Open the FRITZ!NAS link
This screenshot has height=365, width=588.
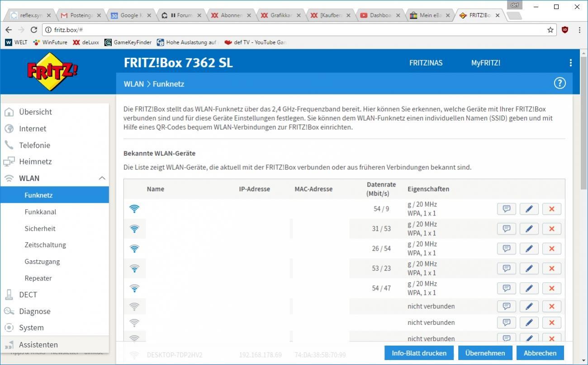(426, 63)
